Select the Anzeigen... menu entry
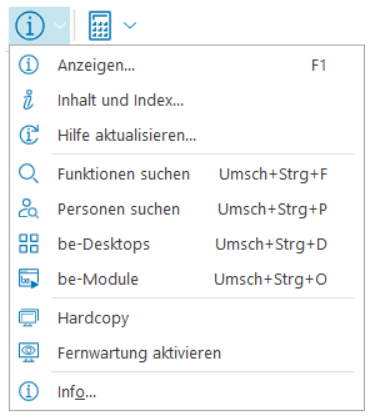Screen dimensions: 372x419 coord(187,65)
